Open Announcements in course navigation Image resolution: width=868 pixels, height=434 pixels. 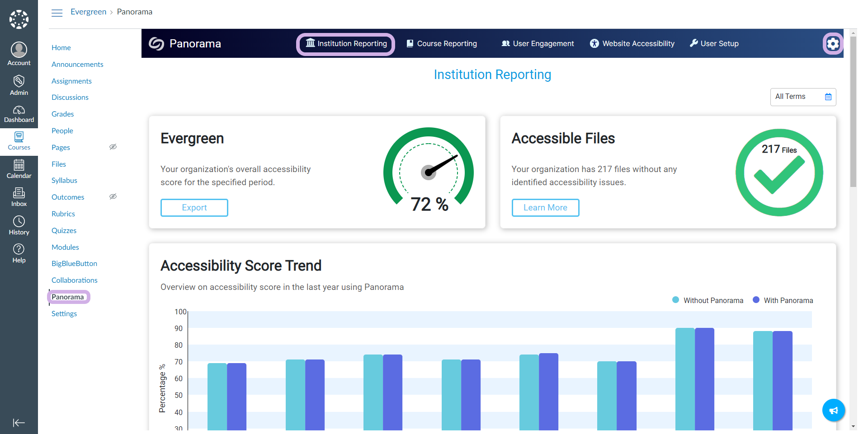tap(77, 64)
